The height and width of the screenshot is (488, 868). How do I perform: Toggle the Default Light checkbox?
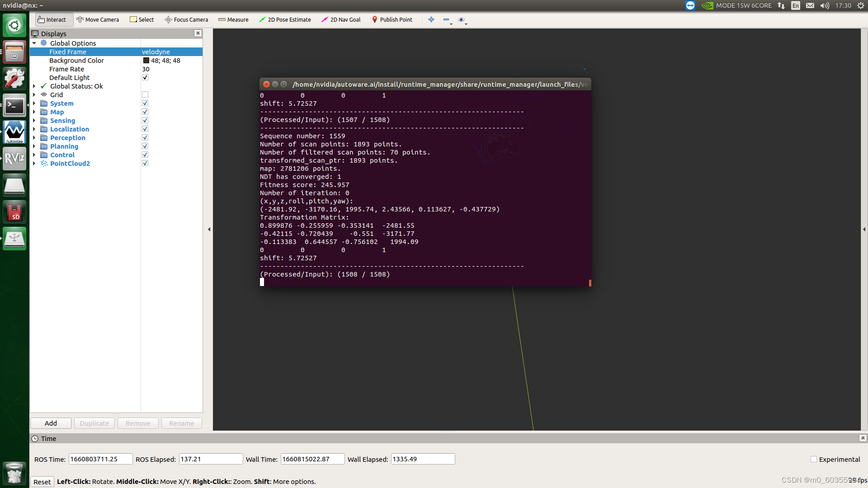[145, 78]
